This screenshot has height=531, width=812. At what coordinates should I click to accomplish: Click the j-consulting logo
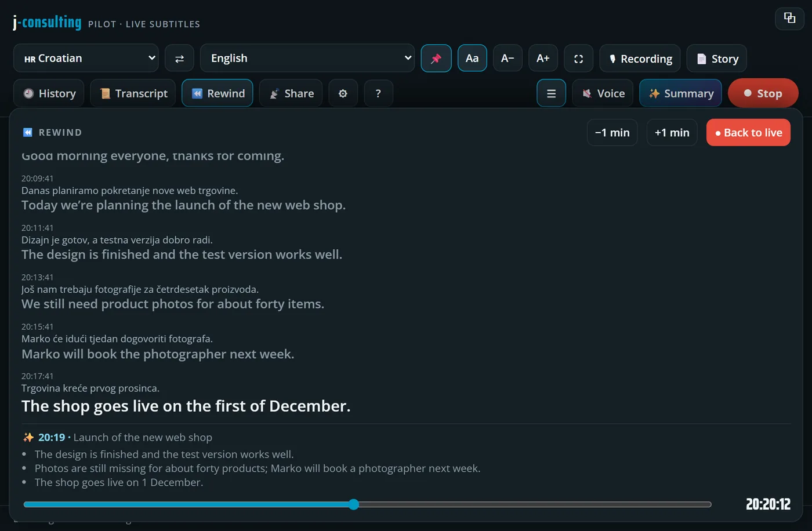tap(48, 23)
